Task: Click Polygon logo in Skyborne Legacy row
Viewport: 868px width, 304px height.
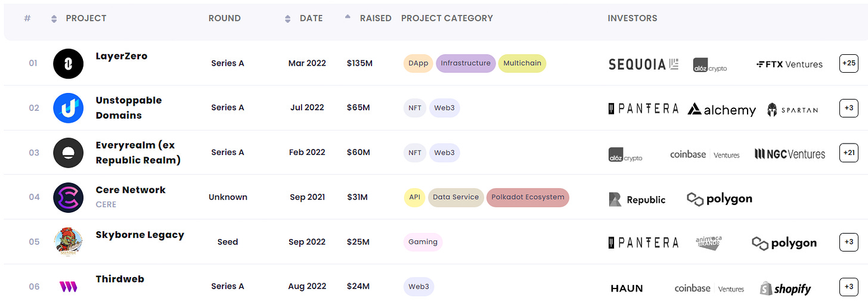Action: point(784,243)
